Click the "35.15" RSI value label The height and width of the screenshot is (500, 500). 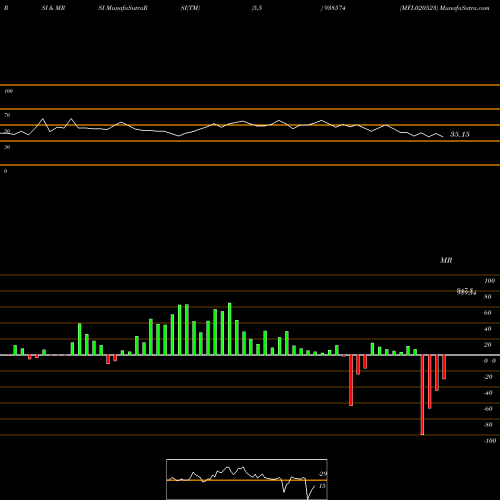click(460, 134)
